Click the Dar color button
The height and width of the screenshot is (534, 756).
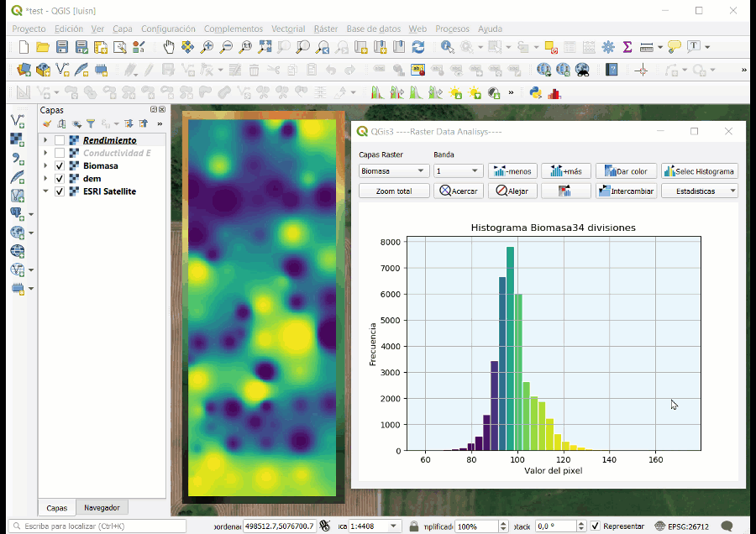(x=626, y=171)
